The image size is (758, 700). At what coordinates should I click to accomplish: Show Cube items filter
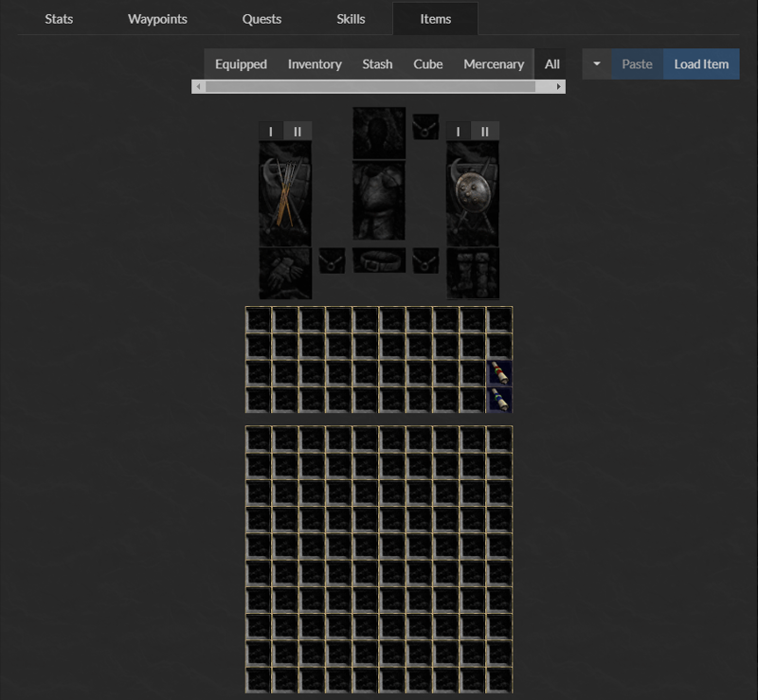click(428, 63)
